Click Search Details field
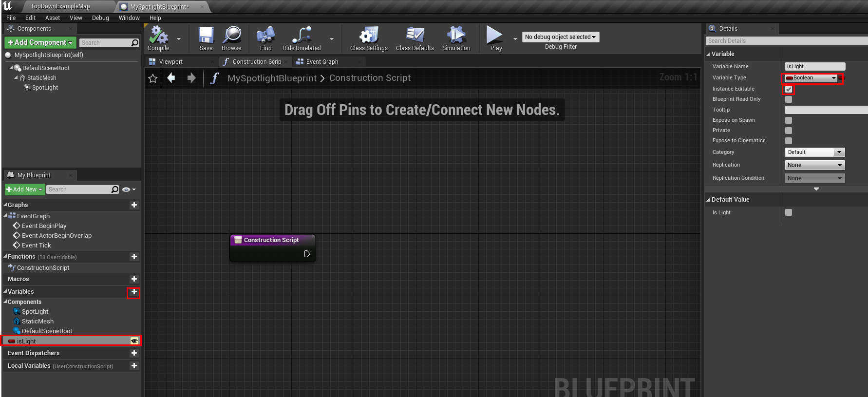Viewport: 868px width, 397px height. pyautogui.click(x=787, y=41)
